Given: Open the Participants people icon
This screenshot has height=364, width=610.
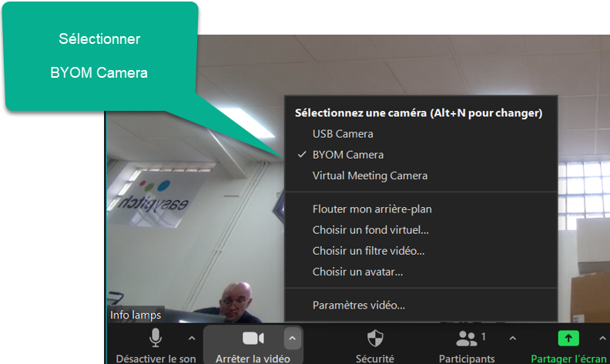Looking at the screenshot, I should (467, 338).
